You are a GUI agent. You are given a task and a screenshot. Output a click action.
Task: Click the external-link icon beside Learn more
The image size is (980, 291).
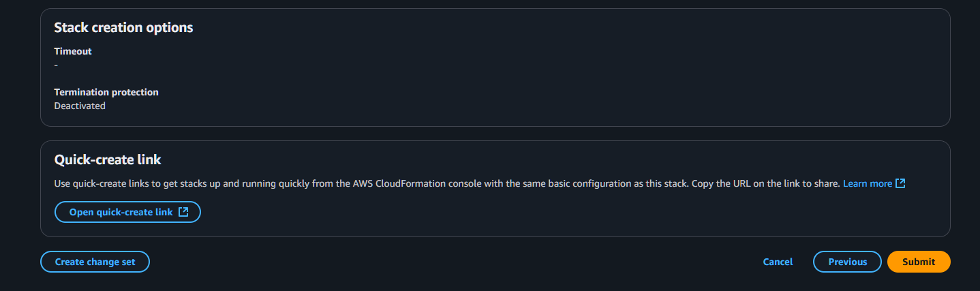tap(900, 183)
